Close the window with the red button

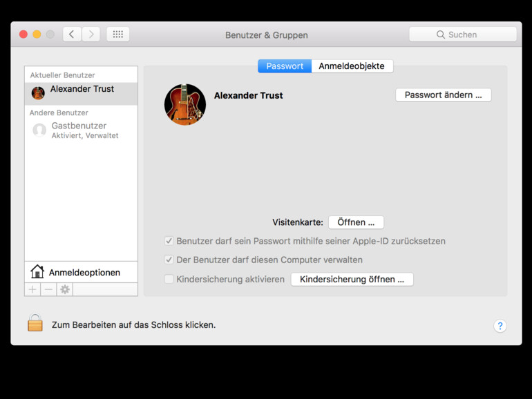click(23, 35)
